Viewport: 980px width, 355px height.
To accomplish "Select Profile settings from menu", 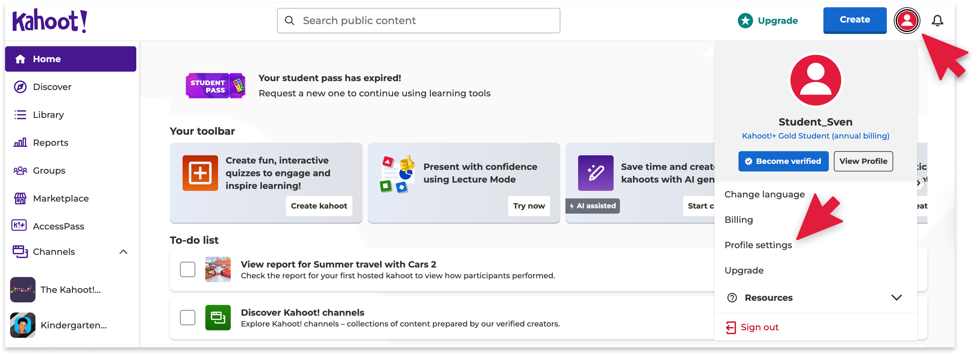I will [x=758, y=245].
